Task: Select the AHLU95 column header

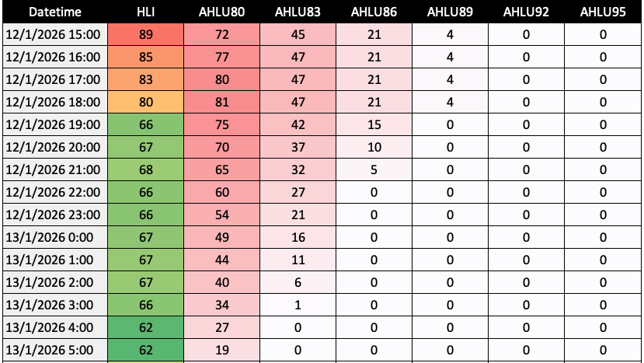Action: pyautogui.click(x=603, y=12)
